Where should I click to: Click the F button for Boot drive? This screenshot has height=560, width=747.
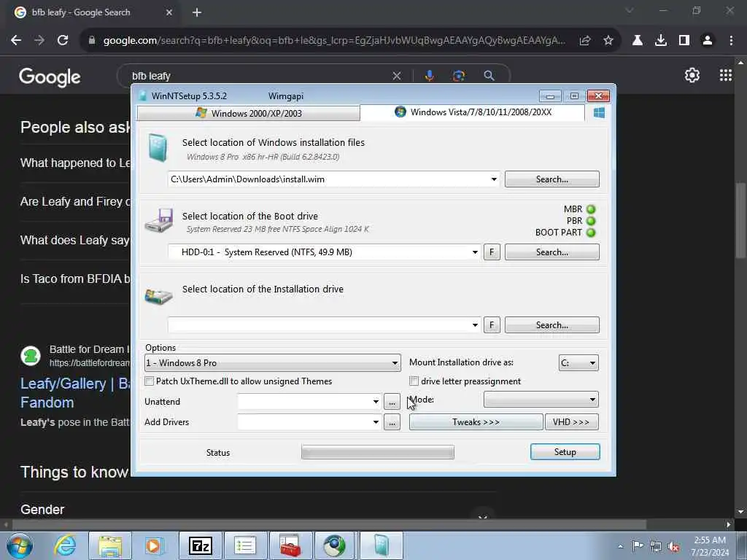click(x=492, y=252)
